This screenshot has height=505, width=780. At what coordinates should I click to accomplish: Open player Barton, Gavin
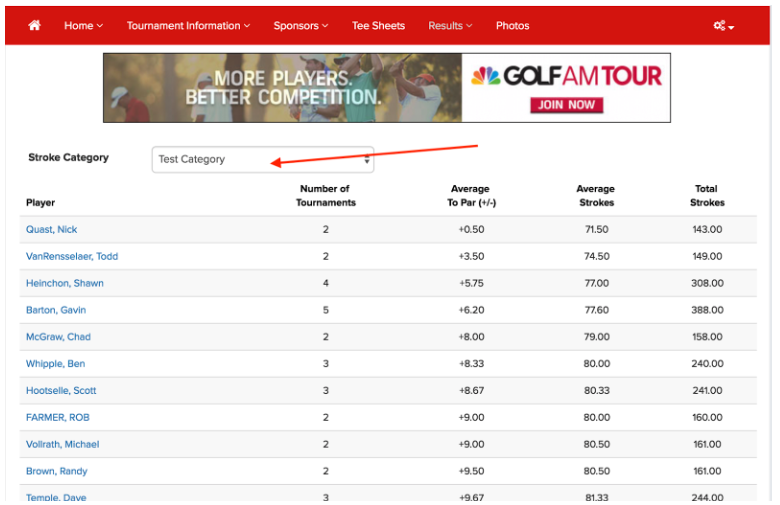pos(56,310)
